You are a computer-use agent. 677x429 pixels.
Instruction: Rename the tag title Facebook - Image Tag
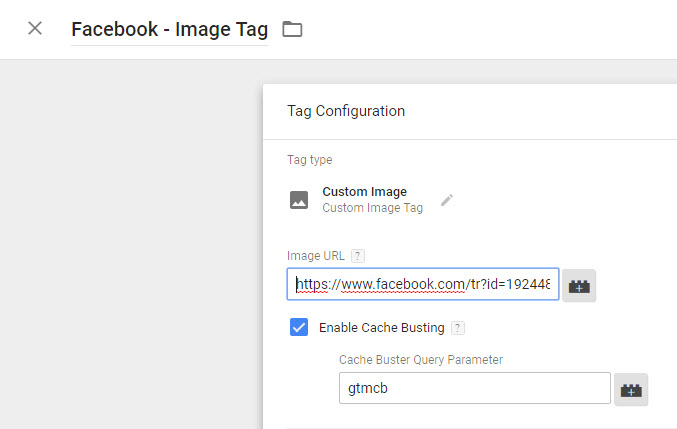(170, 29)
